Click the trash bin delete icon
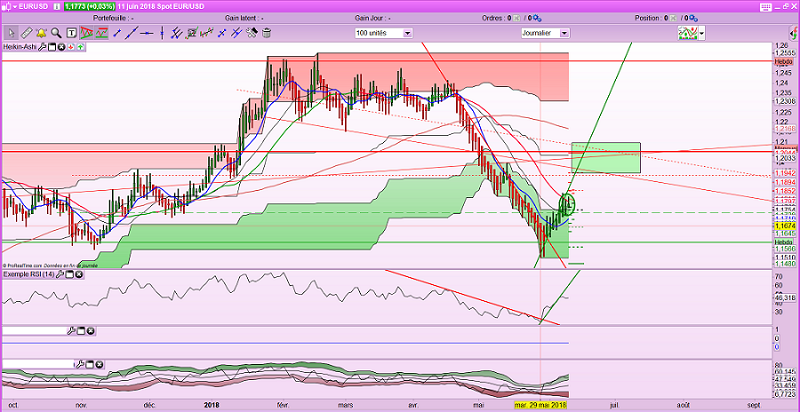 pos(266,33)
